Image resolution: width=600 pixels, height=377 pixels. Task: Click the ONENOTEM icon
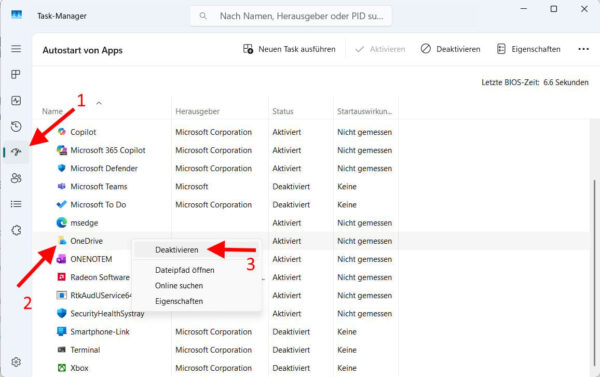tap(61, 259)
